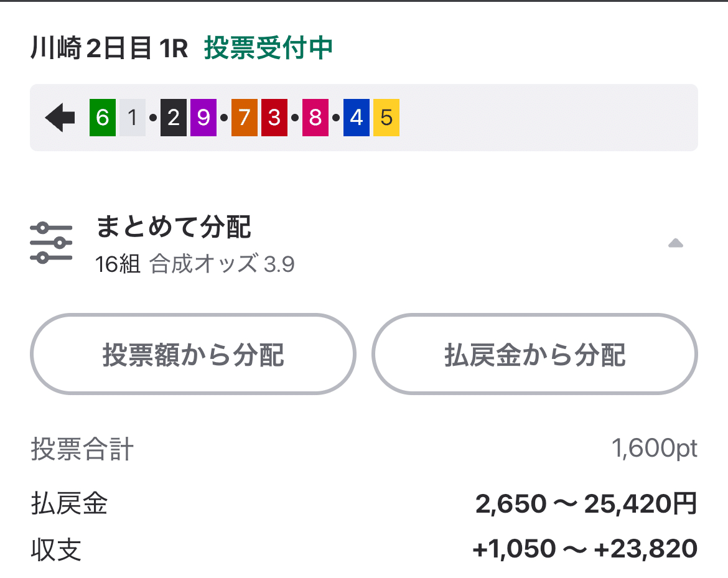The width and height of the screenshot is (728, 578).
Task: Select the pink number 8 badge
Action: click(x=315, y=118)
